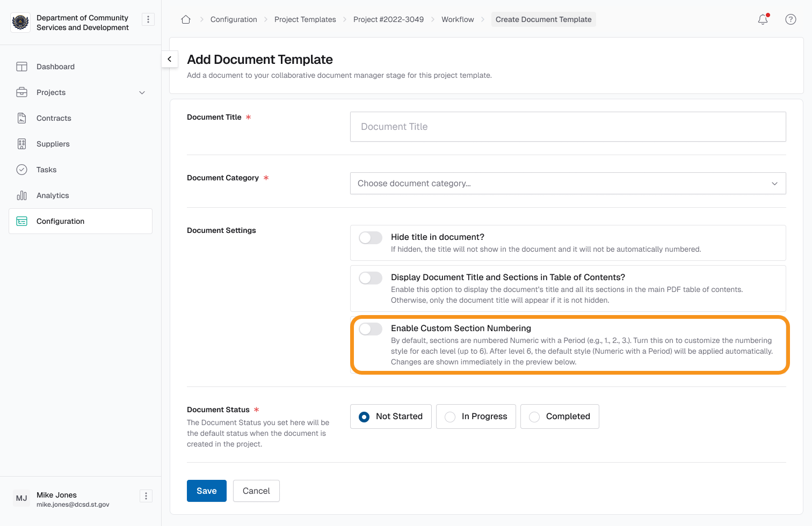Screen dimensions: 812x526
Task: Open the Dashboard icon in sidebar
Action: point(21,67)
